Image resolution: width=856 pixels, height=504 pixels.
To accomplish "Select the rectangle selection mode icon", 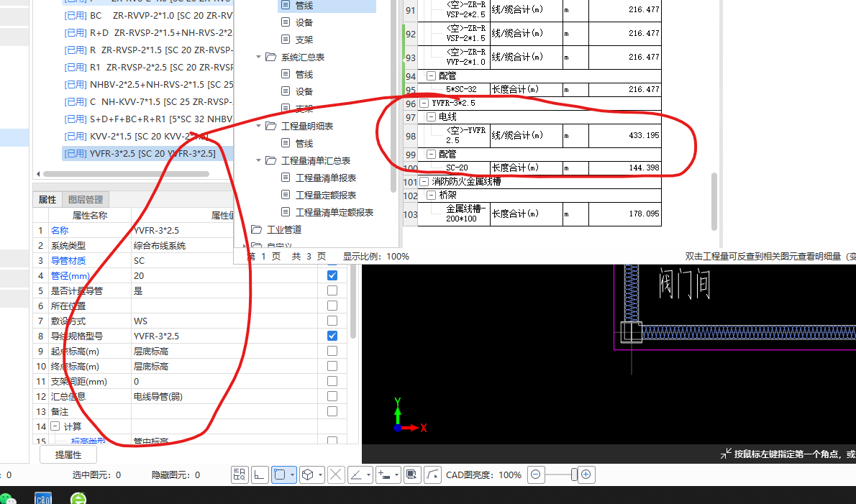I will tap(280, 475).
